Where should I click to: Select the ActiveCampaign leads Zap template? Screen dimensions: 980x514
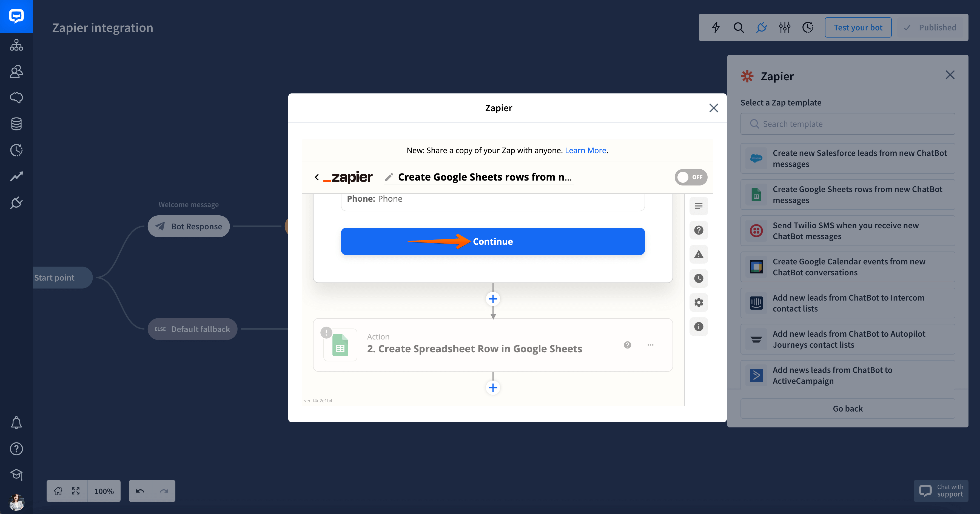(848, 375)
